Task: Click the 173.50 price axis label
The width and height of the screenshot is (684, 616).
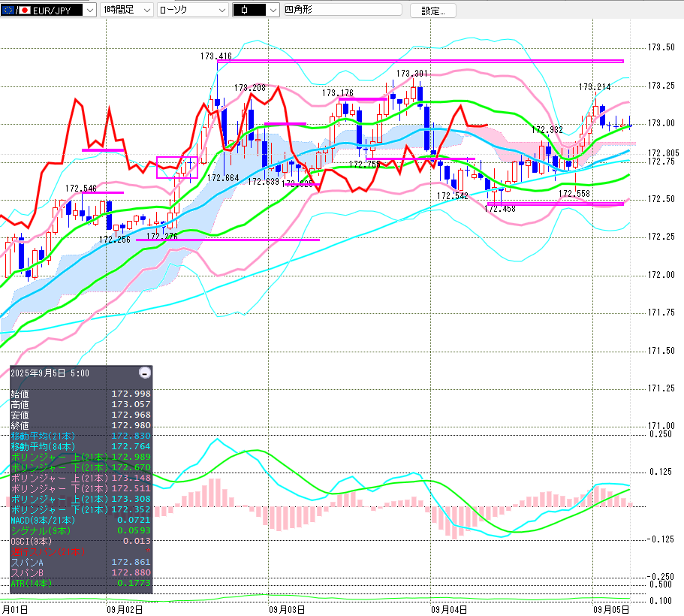Action: [661, 47]
